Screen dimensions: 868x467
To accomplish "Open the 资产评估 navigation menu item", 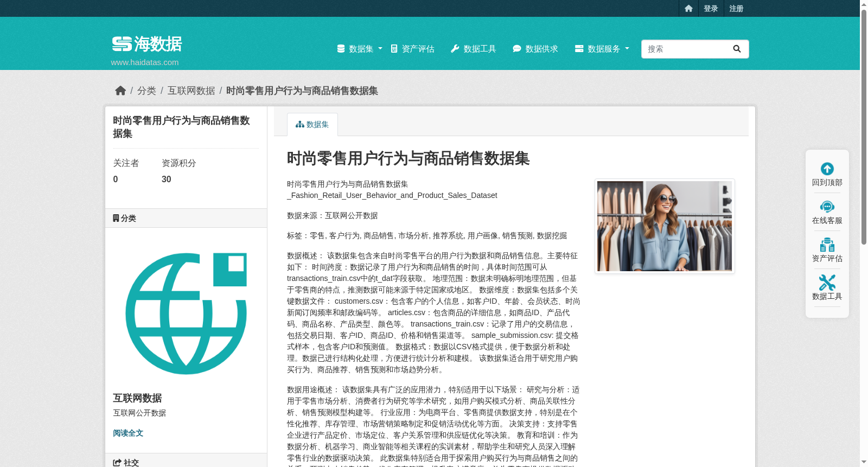I will click(x=412, y=49).
